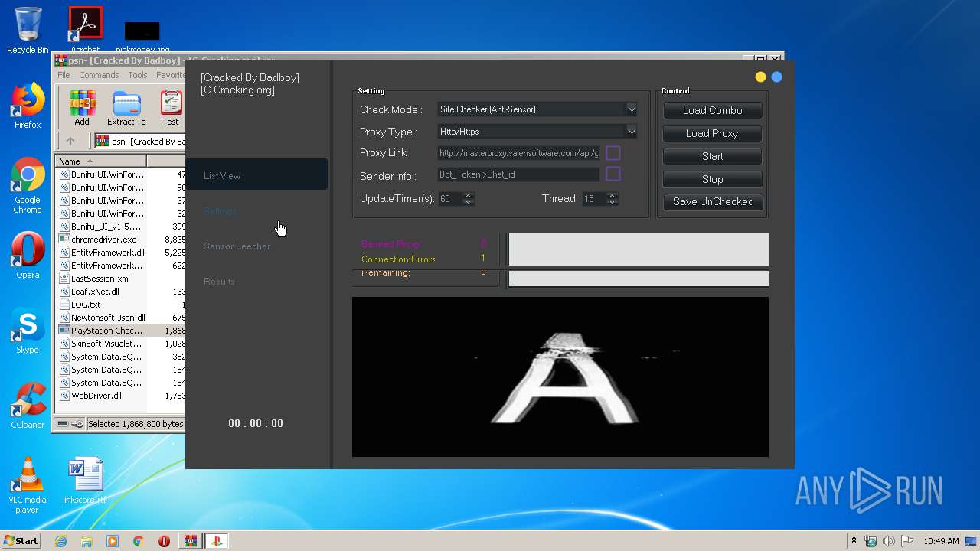
Task: Click the Proxy Link URL field
Action: (519, 153)
